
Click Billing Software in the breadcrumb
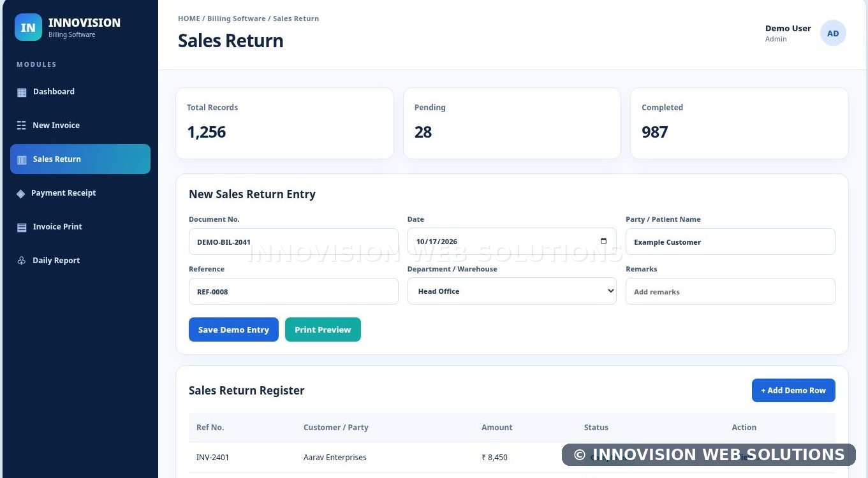235,18
